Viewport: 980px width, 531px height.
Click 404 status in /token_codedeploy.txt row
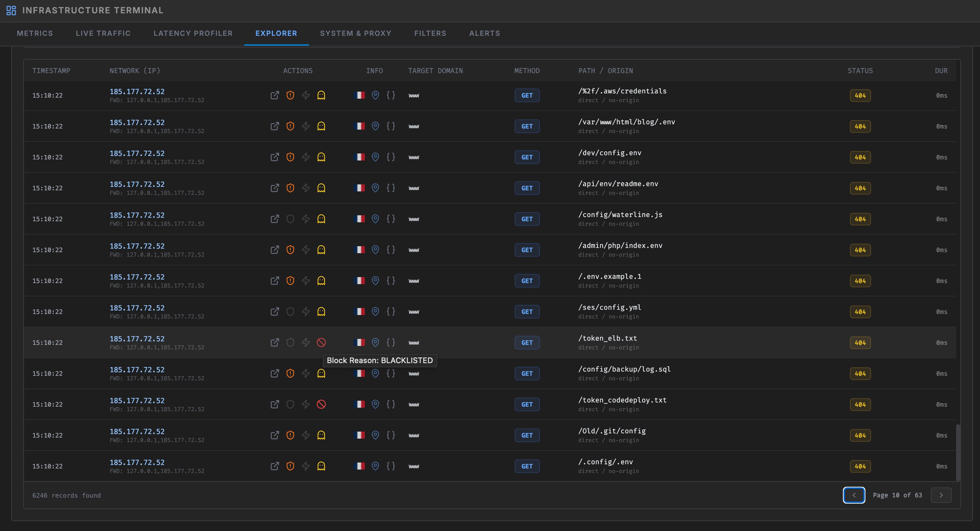click(x=860, y=405)
